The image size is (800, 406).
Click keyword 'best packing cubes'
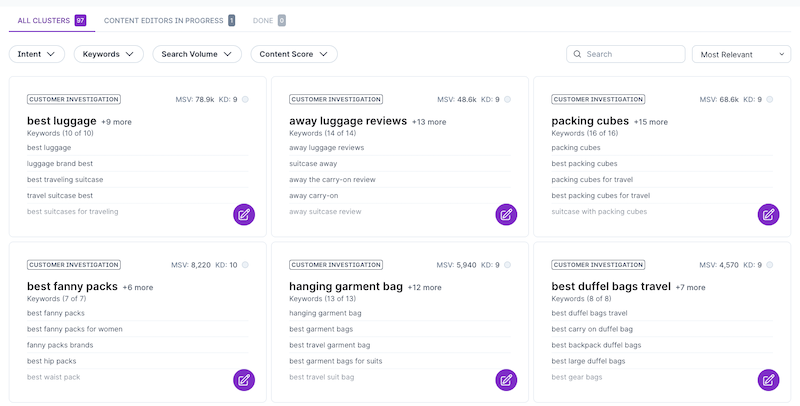coord(584,164)
